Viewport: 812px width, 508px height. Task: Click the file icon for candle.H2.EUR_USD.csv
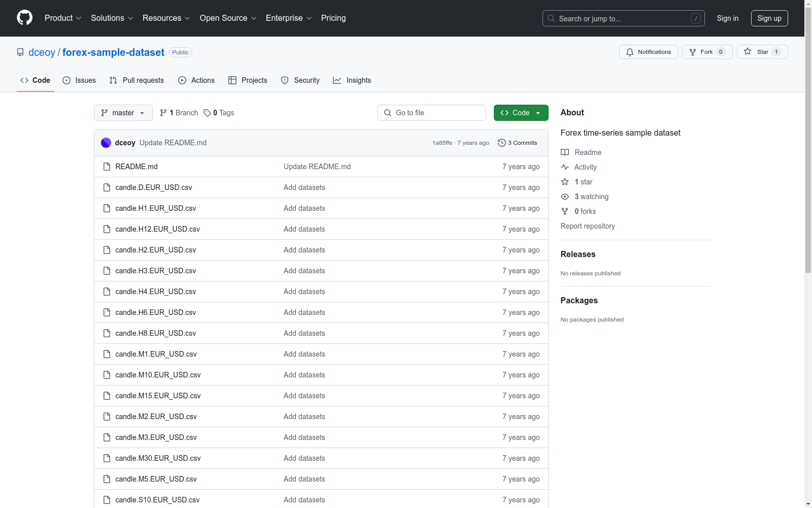coord(107,250)
